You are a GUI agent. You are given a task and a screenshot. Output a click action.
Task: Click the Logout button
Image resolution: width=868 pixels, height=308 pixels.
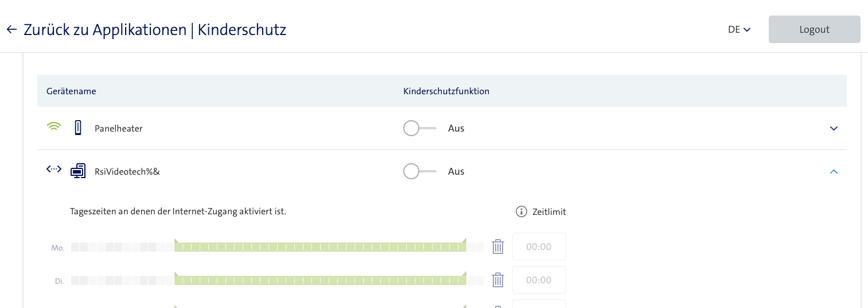click(814, 29)
